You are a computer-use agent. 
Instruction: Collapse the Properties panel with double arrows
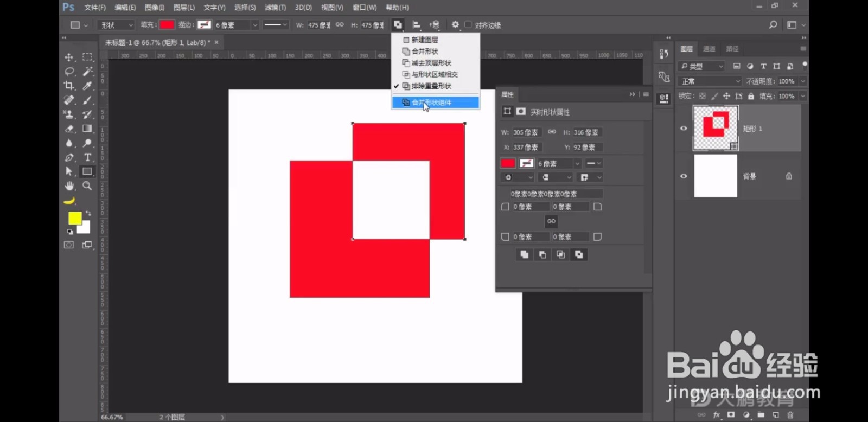coord(632,94)
